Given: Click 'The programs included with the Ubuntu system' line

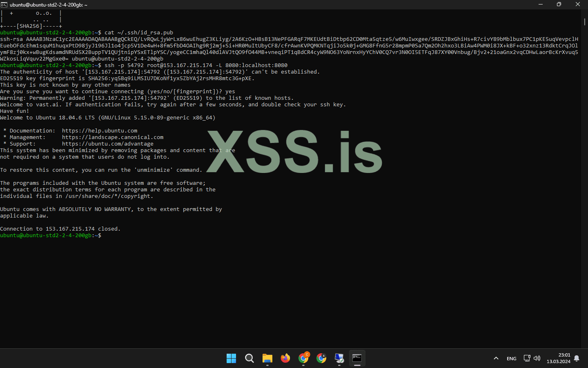Looking at the screenshot, I should coord(103,183).
